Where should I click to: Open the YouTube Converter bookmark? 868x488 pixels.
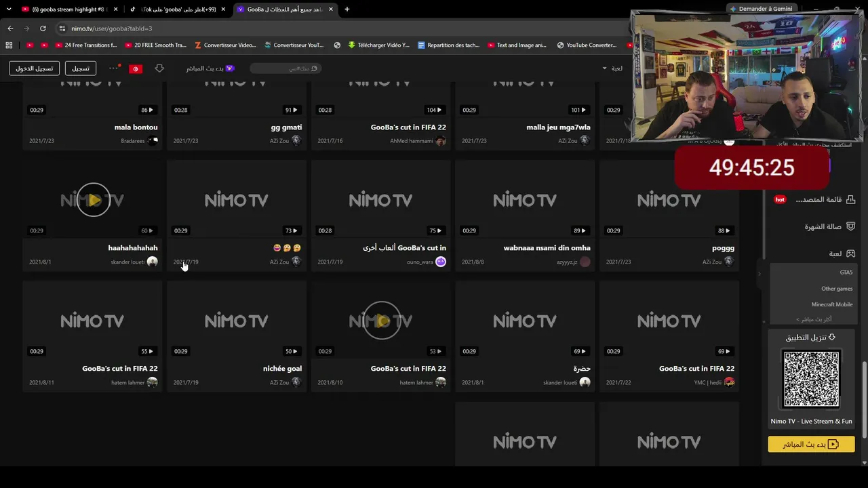pyautogui.click(x=587, y=45)
